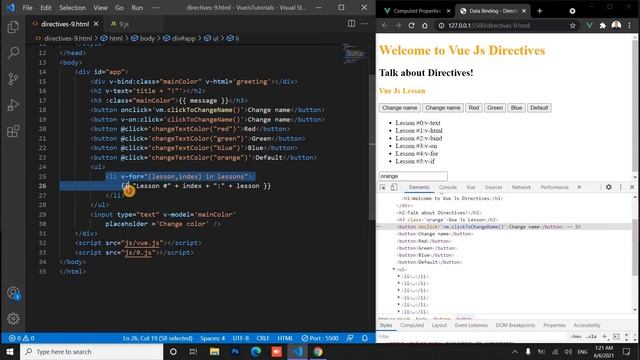
Task: Open the Edit menu
Action: click(x=46, y=8)
